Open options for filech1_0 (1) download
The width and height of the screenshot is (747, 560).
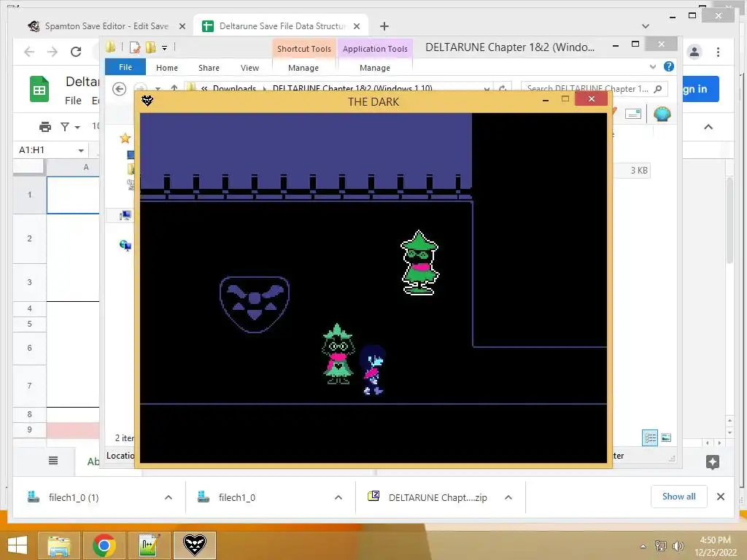[x=169, y=497]
